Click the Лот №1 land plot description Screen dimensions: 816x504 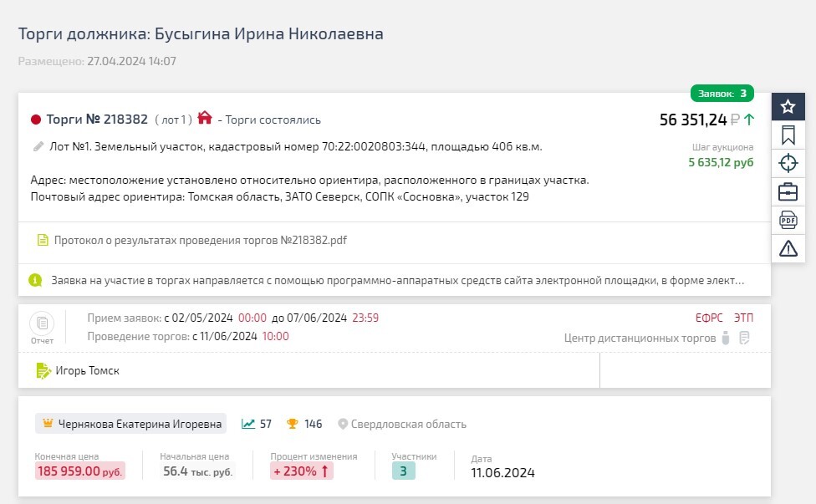click(296, 146)
